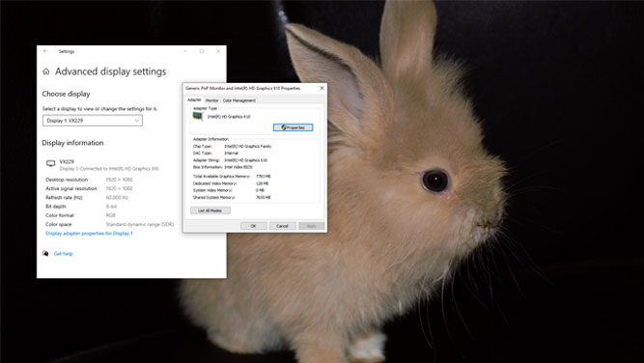Cancel the adapter properties dialog
The height and width of the screenshot is (363, 644).
(282, 226)
